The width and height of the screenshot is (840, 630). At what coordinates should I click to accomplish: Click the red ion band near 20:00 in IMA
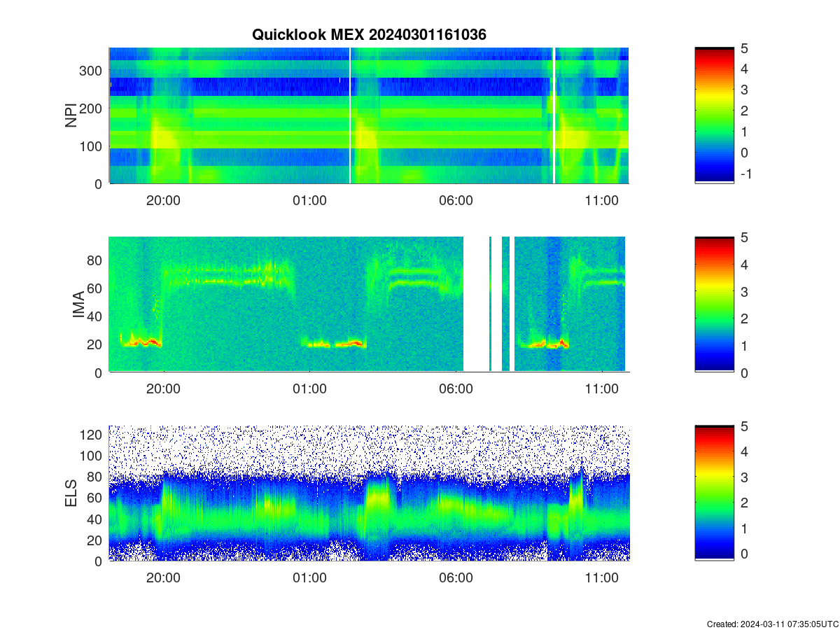point(141,342)
